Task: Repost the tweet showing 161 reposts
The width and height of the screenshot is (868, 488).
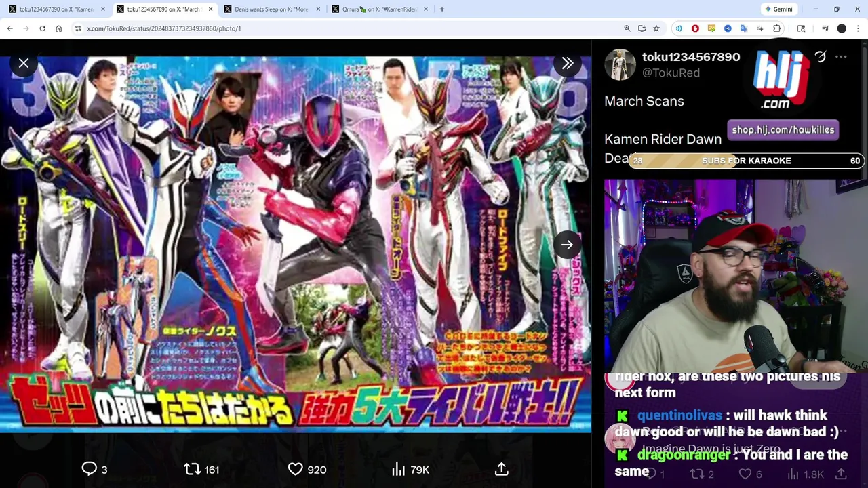Action: 201,469
